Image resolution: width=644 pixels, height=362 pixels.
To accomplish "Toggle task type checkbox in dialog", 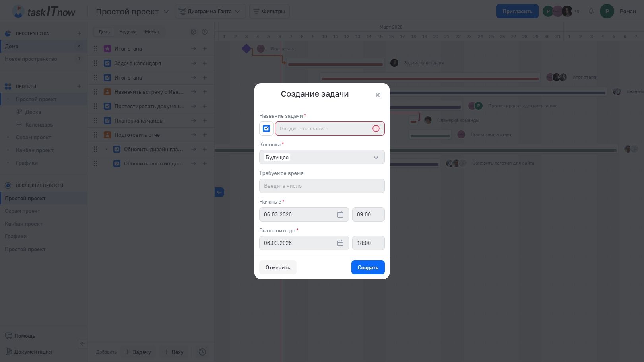I will tap(266, 128).
